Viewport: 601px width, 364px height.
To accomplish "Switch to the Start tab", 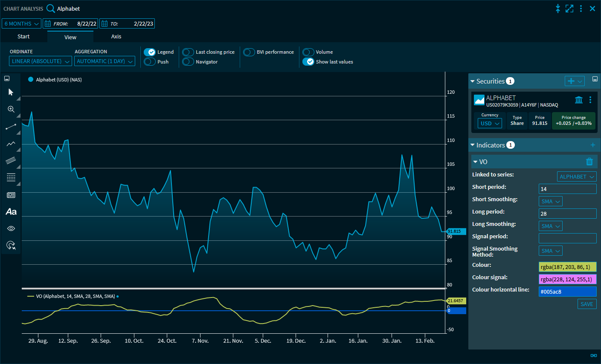I will [23, 37].
